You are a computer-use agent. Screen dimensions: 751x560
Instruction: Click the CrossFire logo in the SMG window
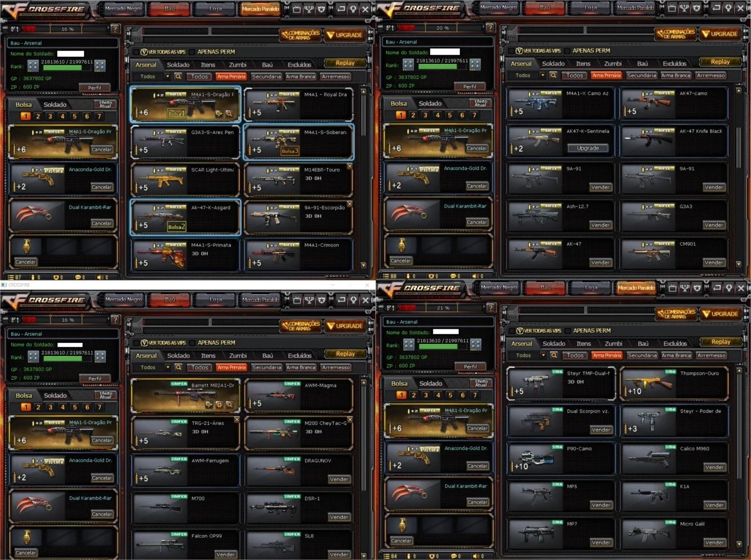point(421,289)
